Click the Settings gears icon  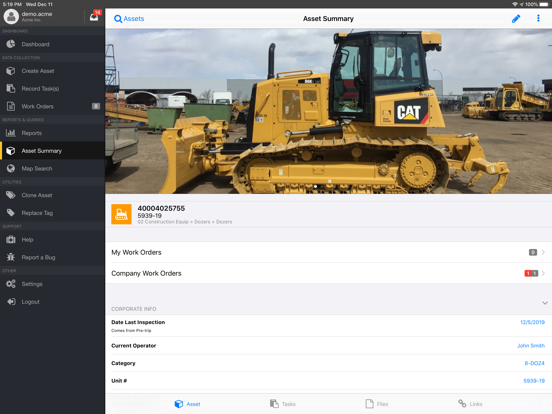[x=11, y=284]
